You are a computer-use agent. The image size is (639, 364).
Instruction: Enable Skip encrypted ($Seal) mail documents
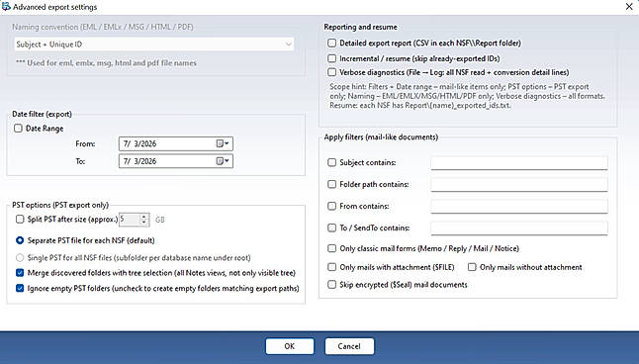[x=331, y=285]
